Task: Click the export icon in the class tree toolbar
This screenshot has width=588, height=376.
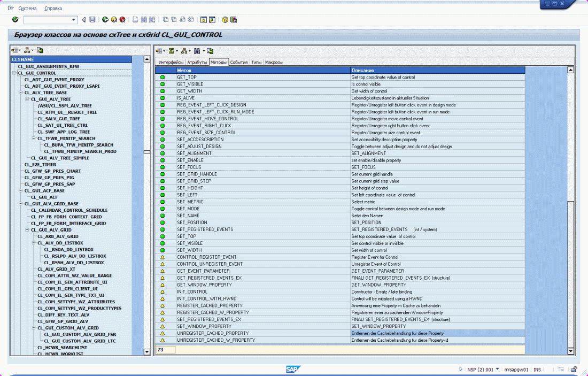Action: click(x=40, y=50)
